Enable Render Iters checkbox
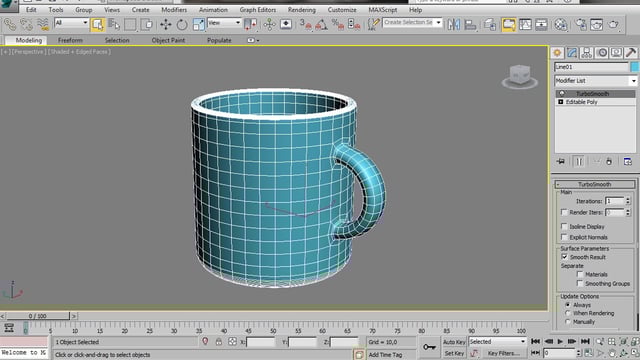Image resolution: width=640 pixels, height=360 pixels. point(564,212)
